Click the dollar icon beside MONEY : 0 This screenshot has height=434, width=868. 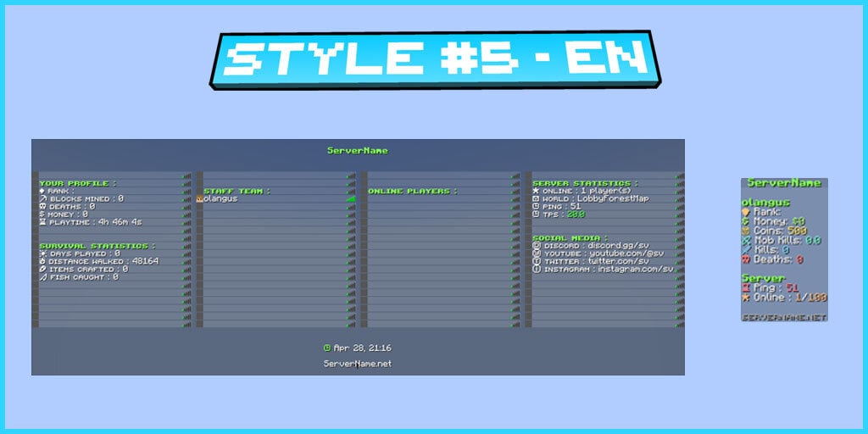coord(42,214)
